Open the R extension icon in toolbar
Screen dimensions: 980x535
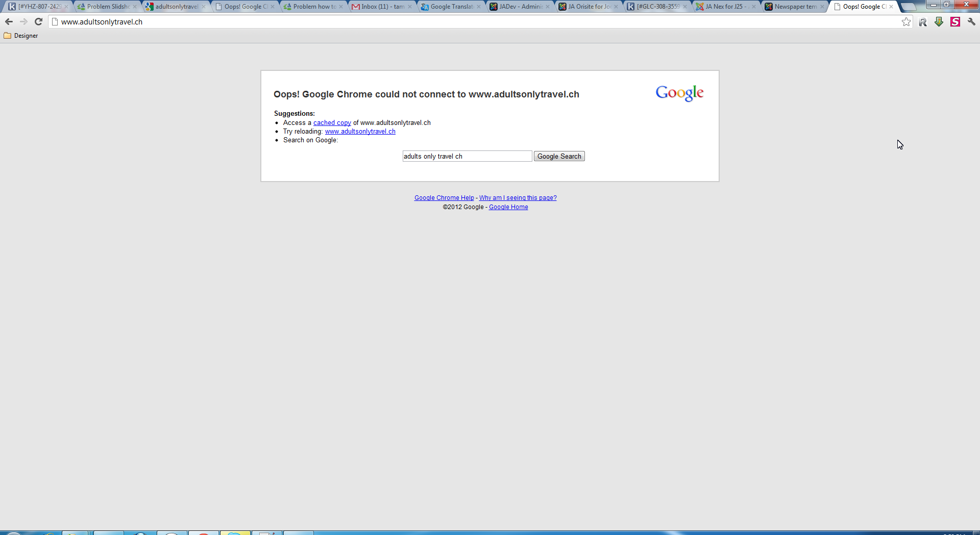tap(923, 22)
